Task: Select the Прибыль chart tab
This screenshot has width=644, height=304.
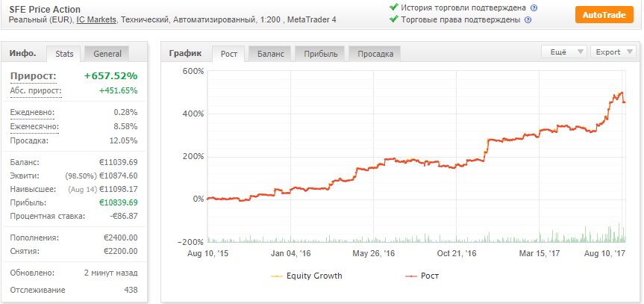Action: pos(321,54)
